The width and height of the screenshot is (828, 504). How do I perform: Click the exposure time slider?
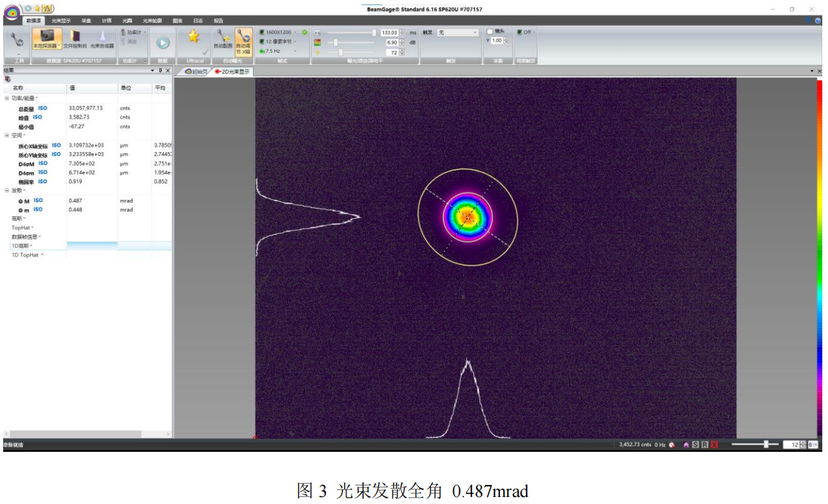click(350, 32)
